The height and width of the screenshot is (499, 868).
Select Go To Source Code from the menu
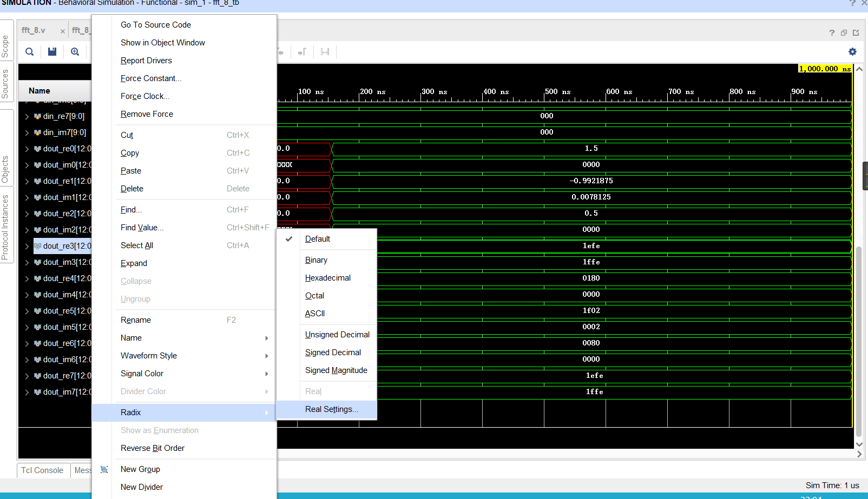[155, 24]
